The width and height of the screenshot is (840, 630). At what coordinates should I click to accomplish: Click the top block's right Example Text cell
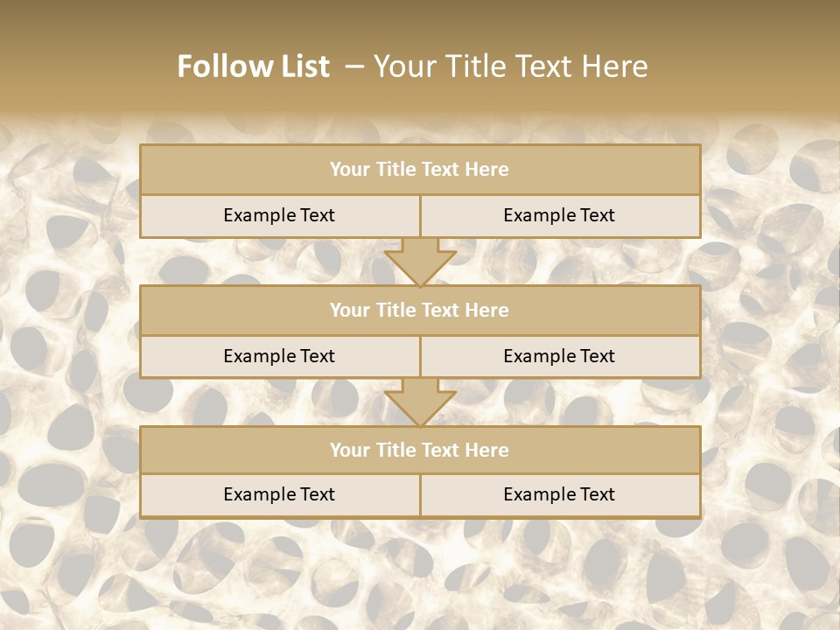(x=559, y=215)
